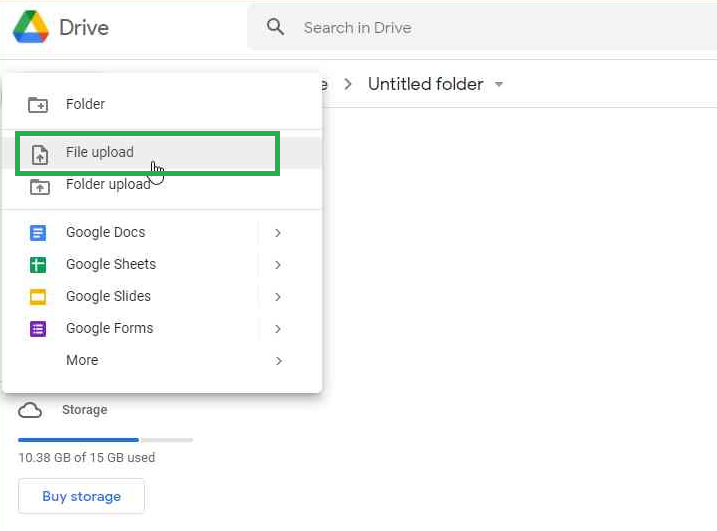Select File upload menu entry

click(162, 153)
